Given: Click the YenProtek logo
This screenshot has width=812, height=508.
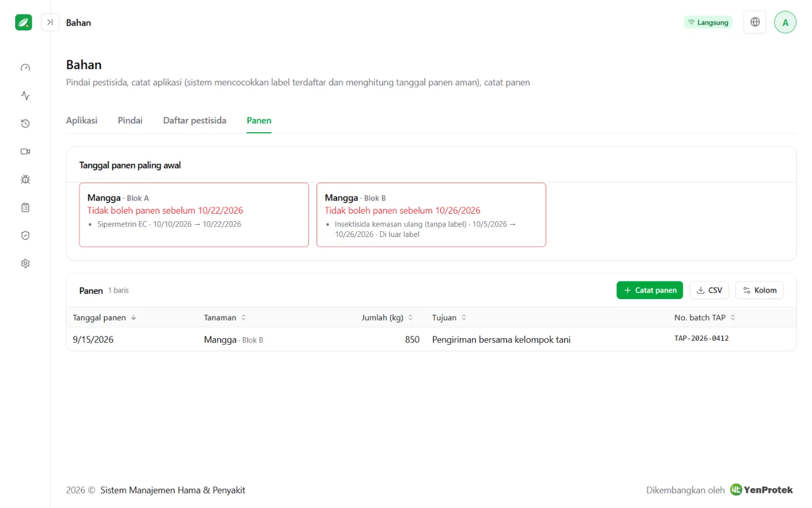Looking at the screenshot, I should 761,490.
